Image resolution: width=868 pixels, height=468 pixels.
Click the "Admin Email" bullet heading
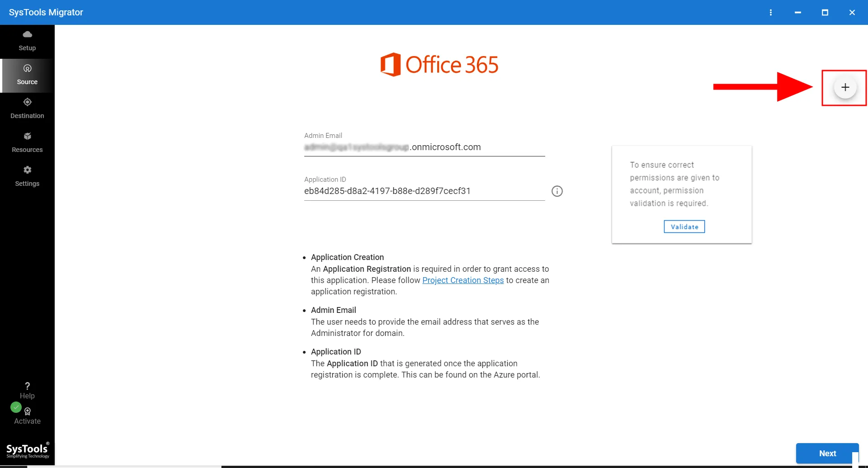click(x=334, y=310)
